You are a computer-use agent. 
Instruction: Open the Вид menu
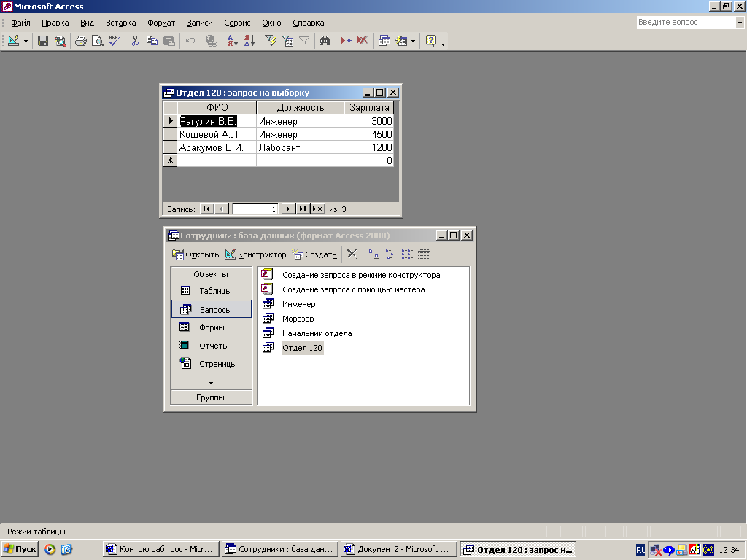pyautogui.click(x=88, y=23)
